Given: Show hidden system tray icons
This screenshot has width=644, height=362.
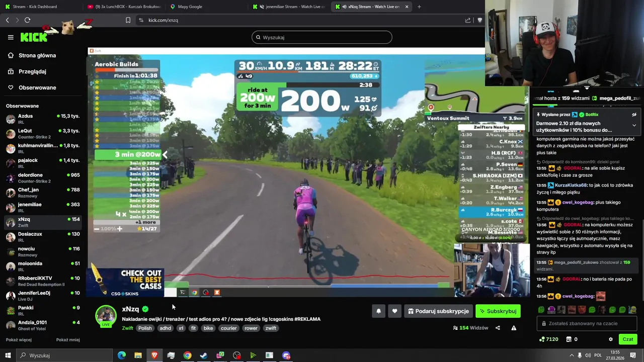Looking at the screenshot, I should point(572,355).
